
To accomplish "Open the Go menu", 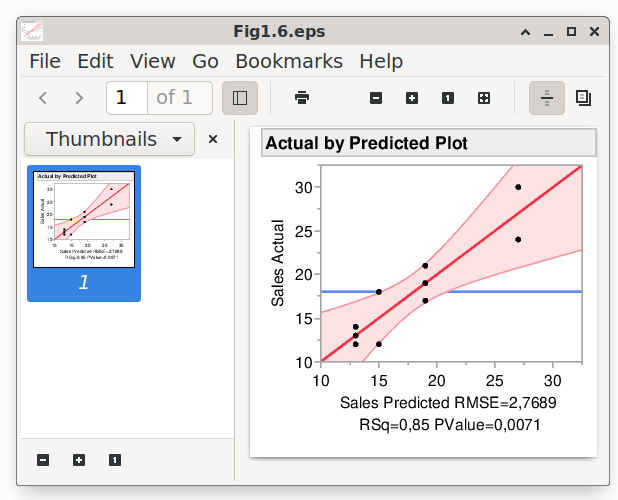I will coord(205,61).
